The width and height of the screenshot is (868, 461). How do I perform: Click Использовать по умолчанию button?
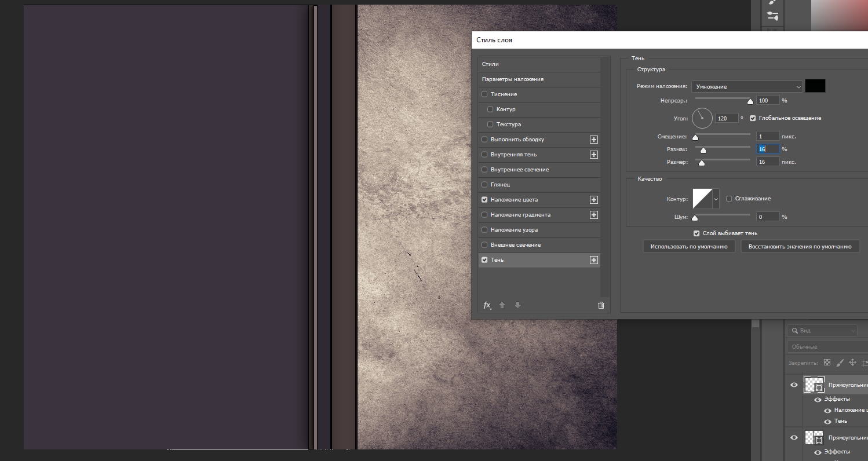point(688,246)
